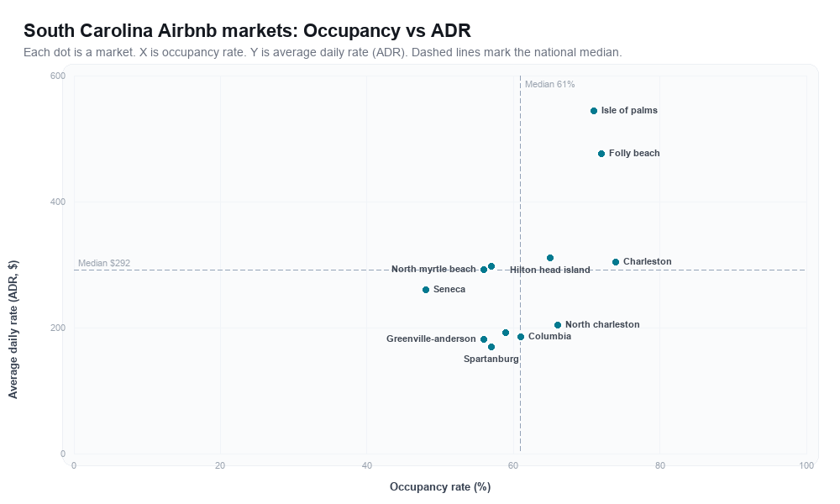Click the Isle of palms data point
The height and width of the screenshot is (504, 840).
[594, 111]
